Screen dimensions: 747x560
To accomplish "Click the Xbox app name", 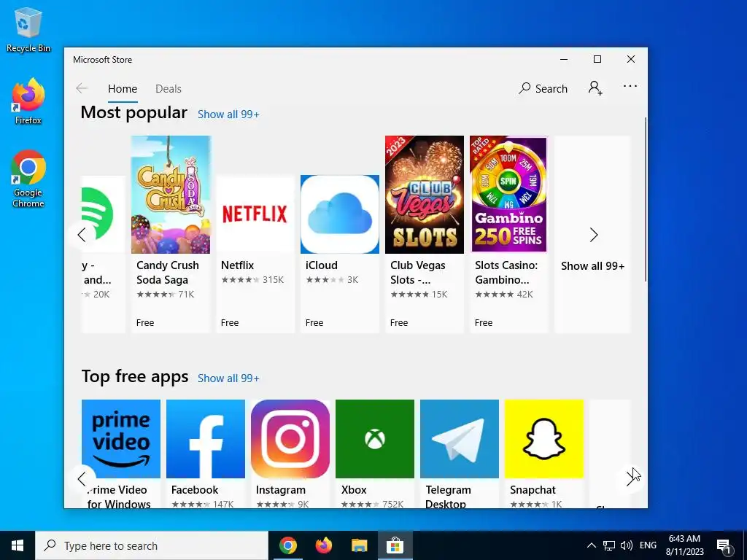I will 354,489.
